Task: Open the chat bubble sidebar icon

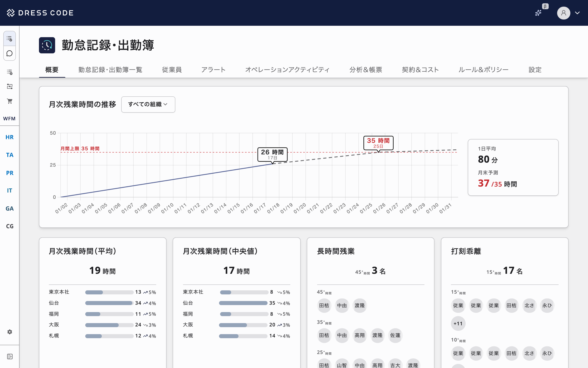Action: [10, 53]
